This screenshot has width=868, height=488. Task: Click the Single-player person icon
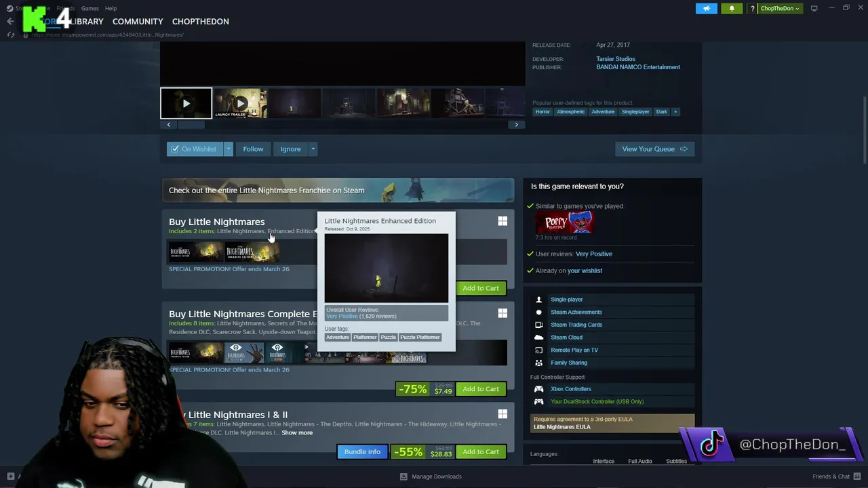pos(539,300)
